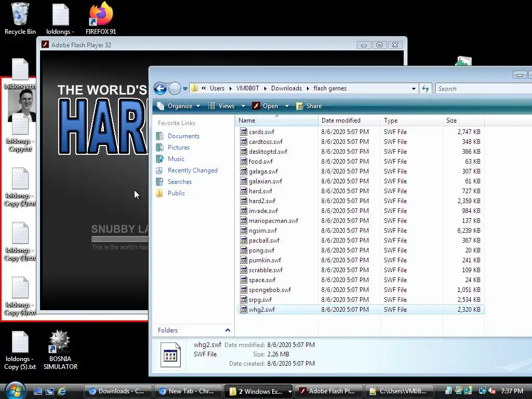The height and width of the screenshot is (399, 532).
Task: Expand the Open with dropdown arrow
Action: click(x=287, y=106)
